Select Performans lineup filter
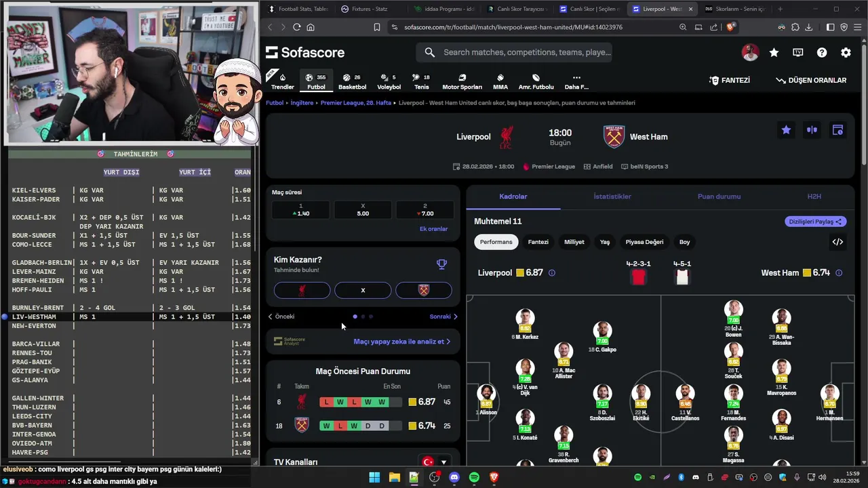868x488 pixels. point(496,242)
